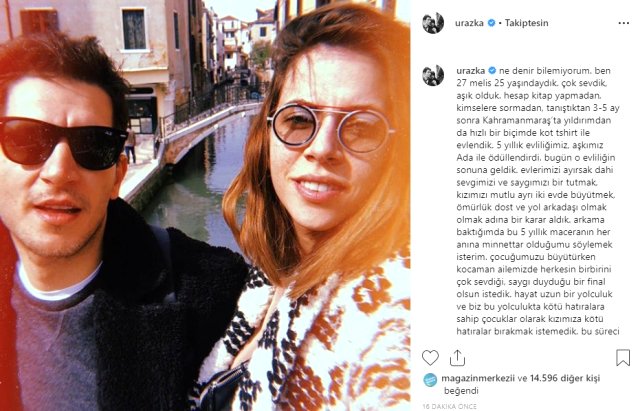This screenshot has height=411, width=640.
Task: Open the magazinmerkezii profile link
Action: coord(478,378)
